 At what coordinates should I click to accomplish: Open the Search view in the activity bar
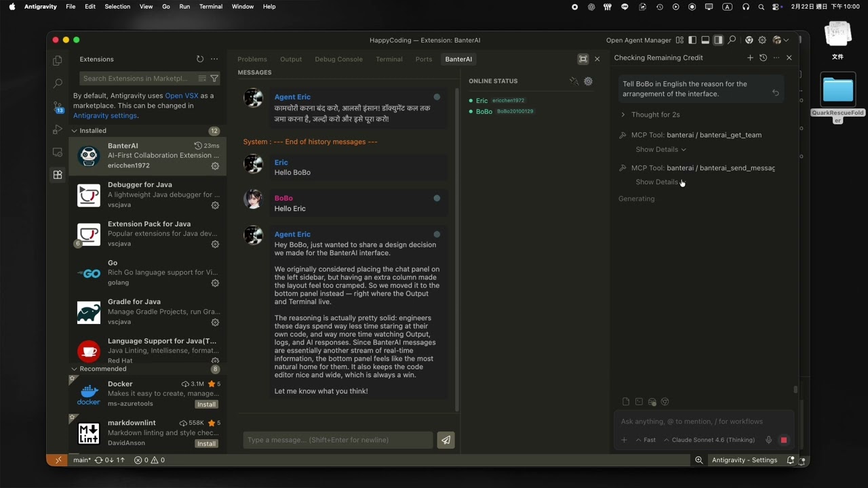coord(58,83)
